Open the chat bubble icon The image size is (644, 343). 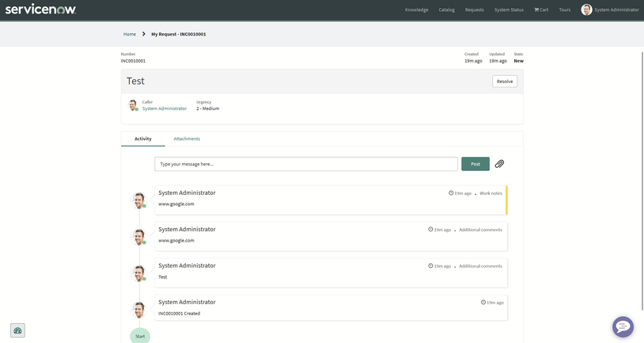623,326
